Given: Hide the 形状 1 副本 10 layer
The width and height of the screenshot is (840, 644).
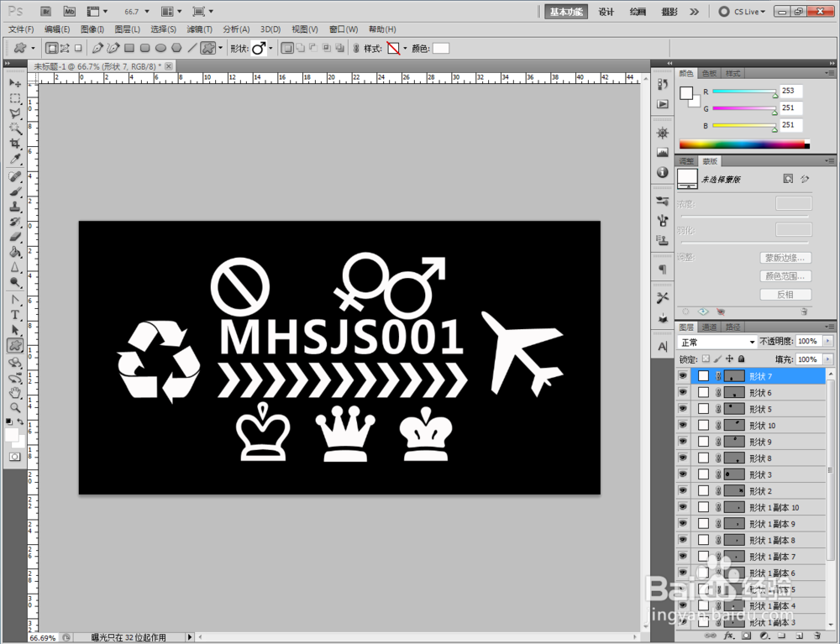Looking at the screenshot, I should pos(683,507).
